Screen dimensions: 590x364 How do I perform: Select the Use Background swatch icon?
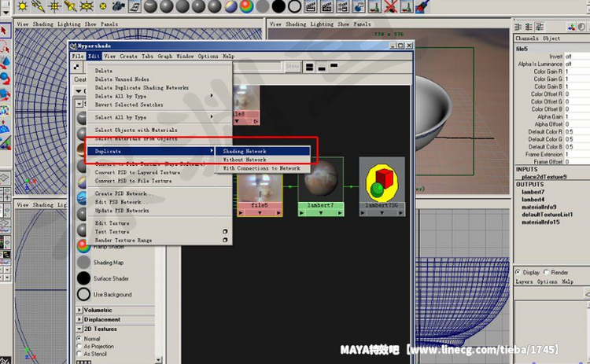pos(83,295)
